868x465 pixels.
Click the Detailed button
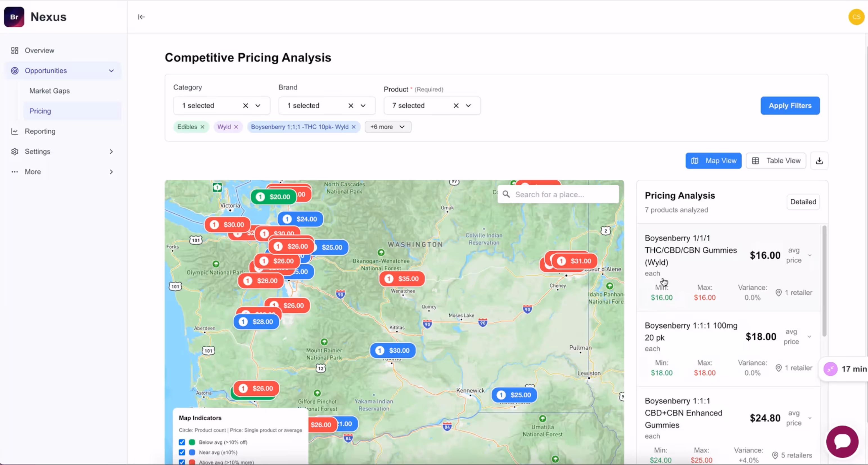tap(803, 202)
